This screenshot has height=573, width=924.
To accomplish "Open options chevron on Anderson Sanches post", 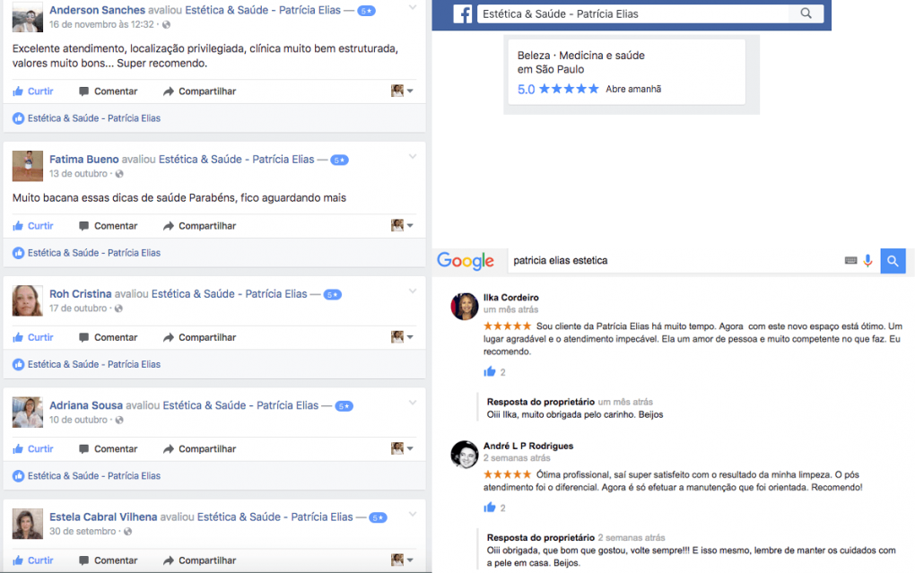I will tap(413, 8).
